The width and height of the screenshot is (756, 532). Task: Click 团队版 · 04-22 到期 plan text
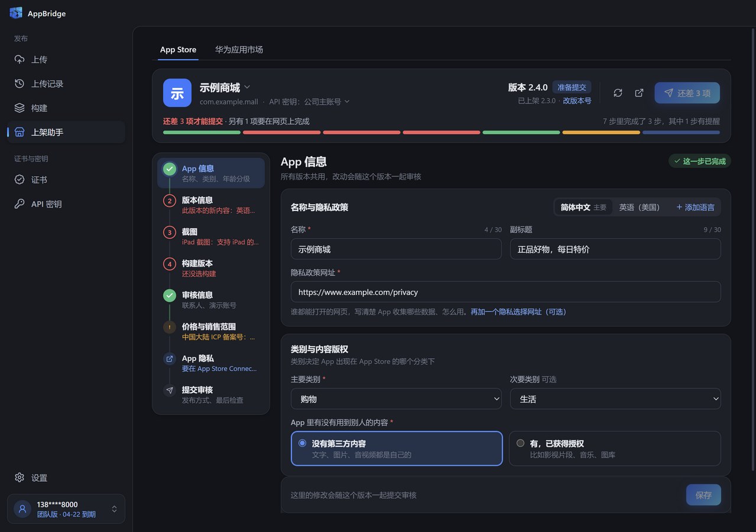coord(66,514)
